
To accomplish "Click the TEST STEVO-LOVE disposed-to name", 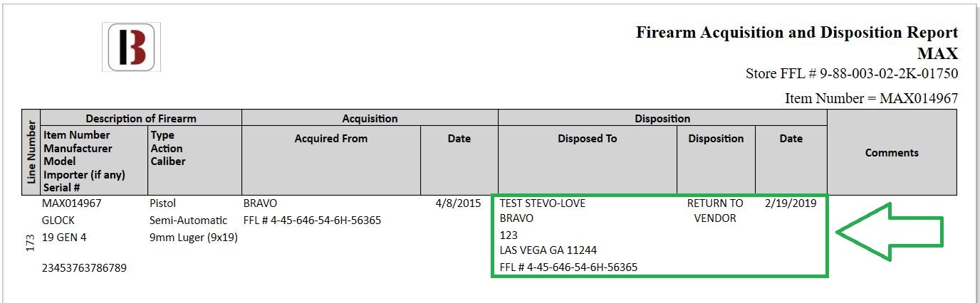I will (543, 203).
